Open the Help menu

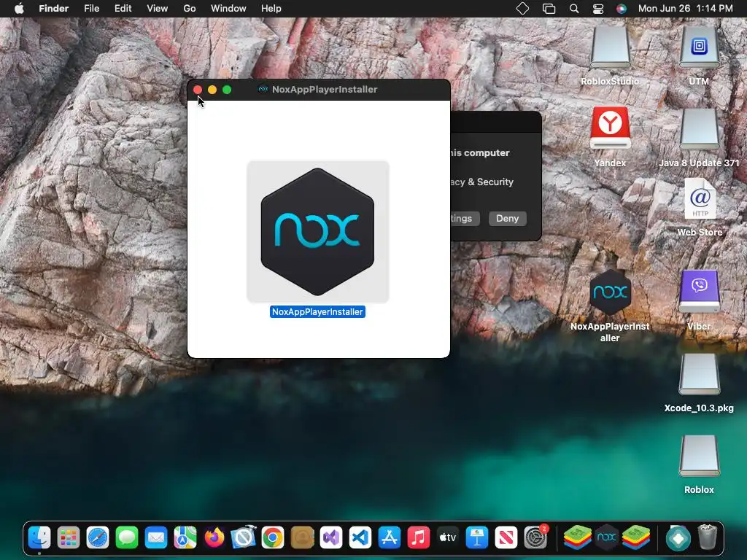point(271,9)
